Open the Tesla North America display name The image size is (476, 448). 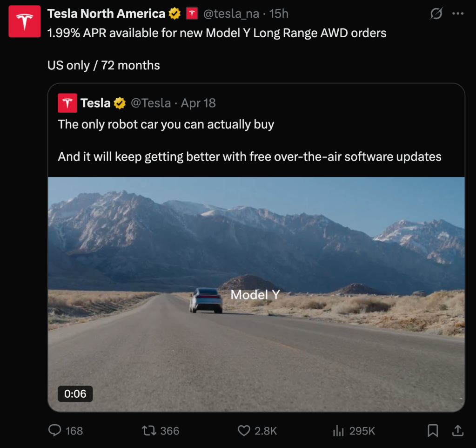(x=106, y=14)
